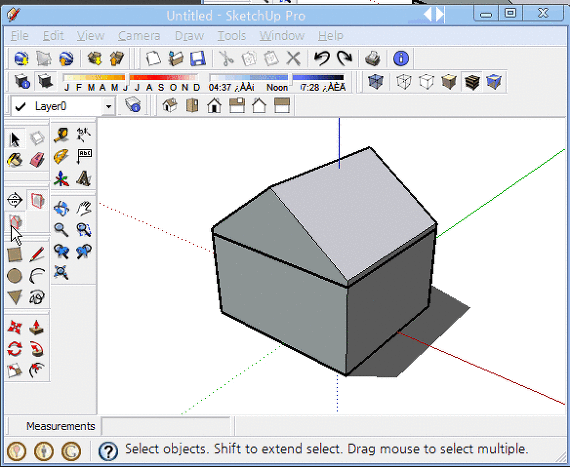Image resolution: width=570 pixels, height=468 pixels.
Task: Open the Window menu
Action: click(x=282, y=36)
